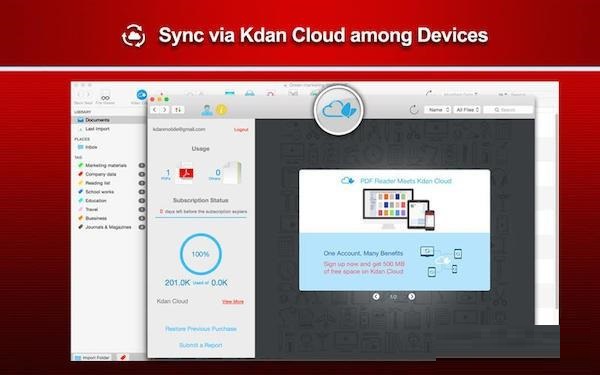Image resolution: width=600 pixels, height=375 pixels.
Task: Click the refresh icon next to the Name dropdown
Action: [x=414, y=110]
